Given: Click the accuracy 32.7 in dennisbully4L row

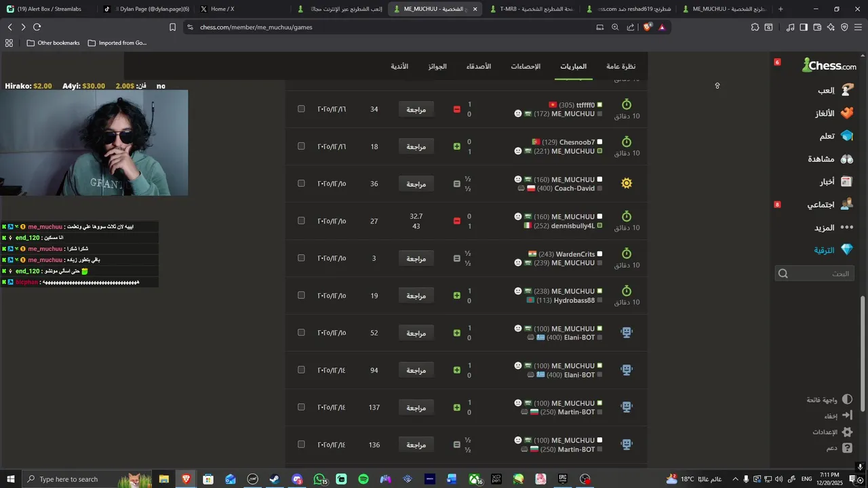Looking at the screenshot, I should click(416, 216).
